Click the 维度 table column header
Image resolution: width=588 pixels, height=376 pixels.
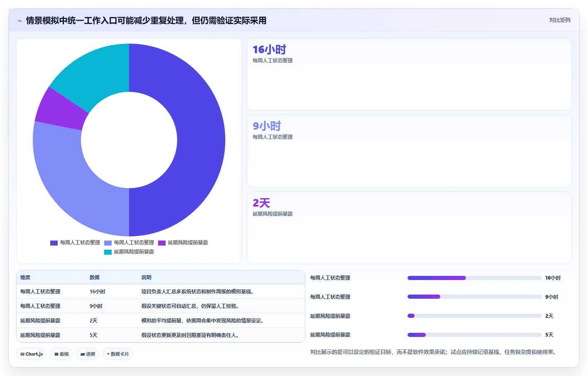point(25,278)
